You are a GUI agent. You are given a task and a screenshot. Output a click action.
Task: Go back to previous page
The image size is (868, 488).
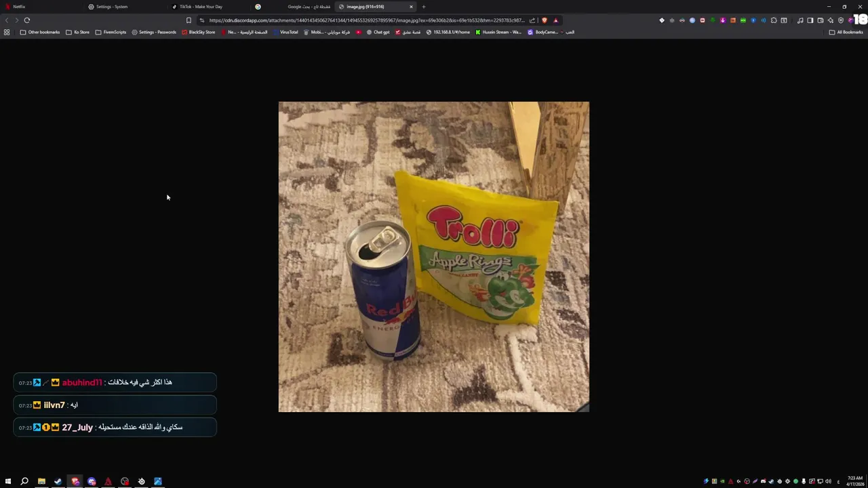pos(7,20)
